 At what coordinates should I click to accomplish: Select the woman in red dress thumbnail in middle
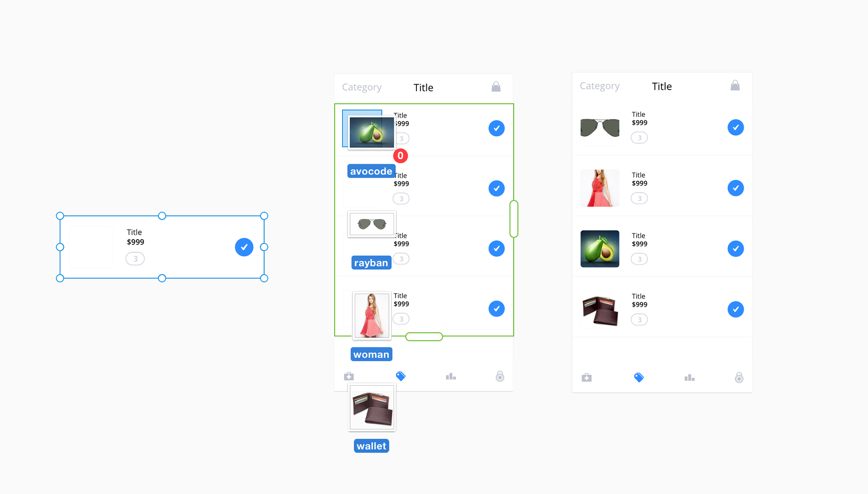372,315
